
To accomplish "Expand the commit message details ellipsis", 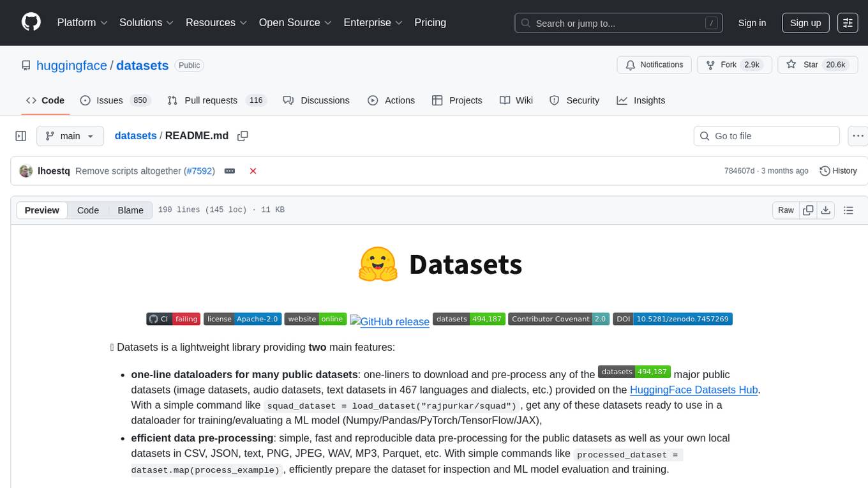I will [x=230, y=171].
